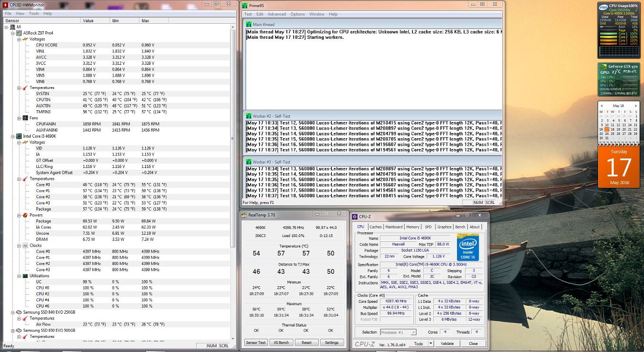Open the View menu in HWMonitor

pyautogui.click(x=20, y=14)
